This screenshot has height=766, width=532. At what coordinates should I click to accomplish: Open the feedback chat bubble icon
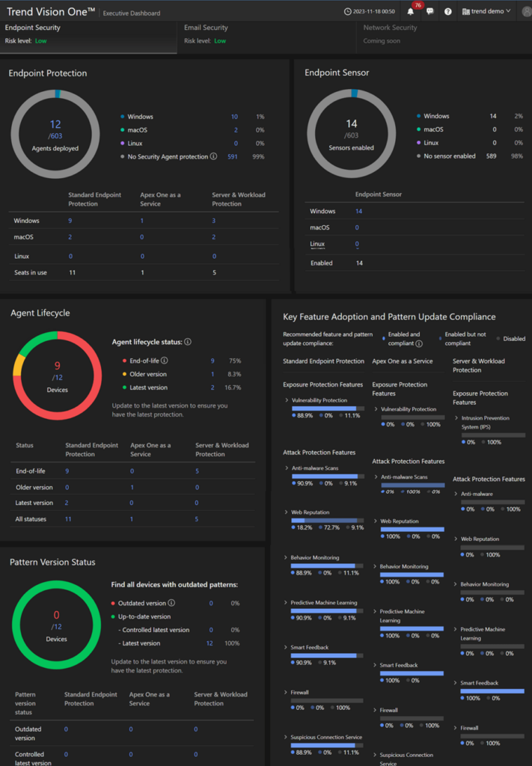tap(430, 11)
